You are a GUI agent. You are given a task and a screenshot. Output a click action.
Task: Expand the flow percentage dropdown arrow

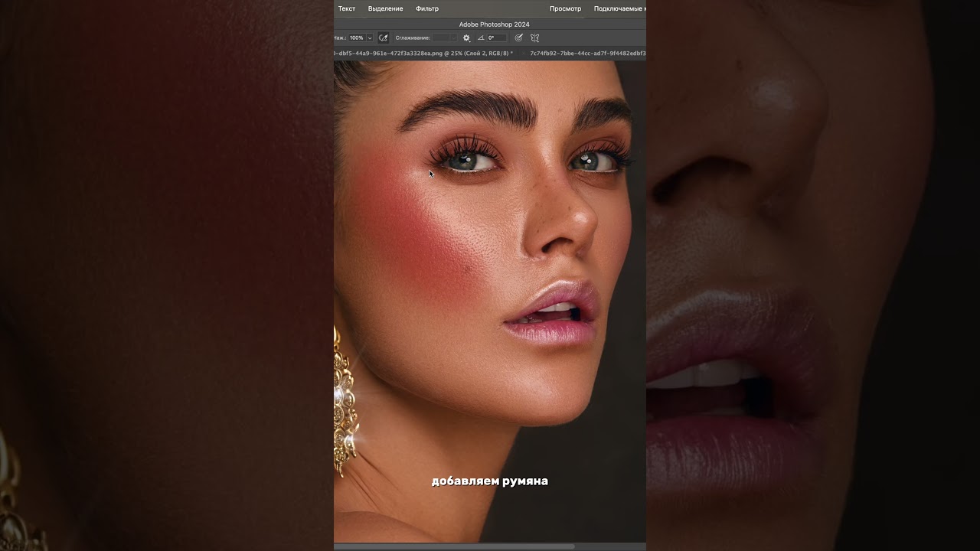(x=370, y=37)
